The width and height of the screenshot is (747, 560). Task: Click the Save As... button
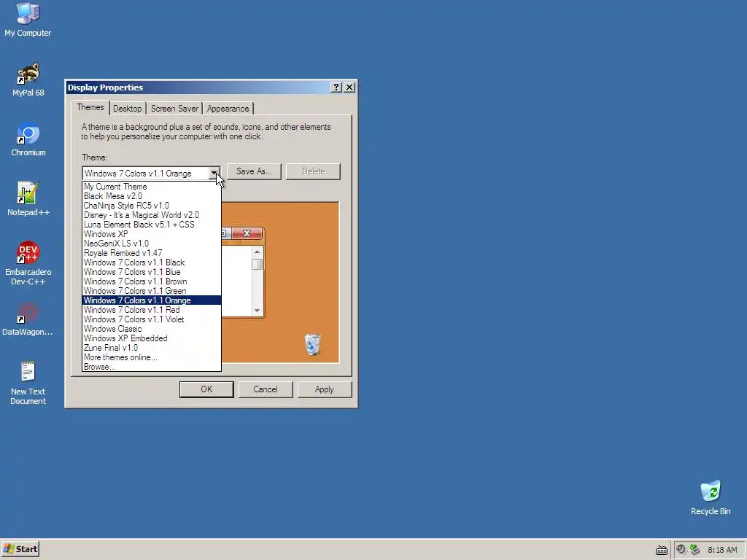(x=254, y=171)
